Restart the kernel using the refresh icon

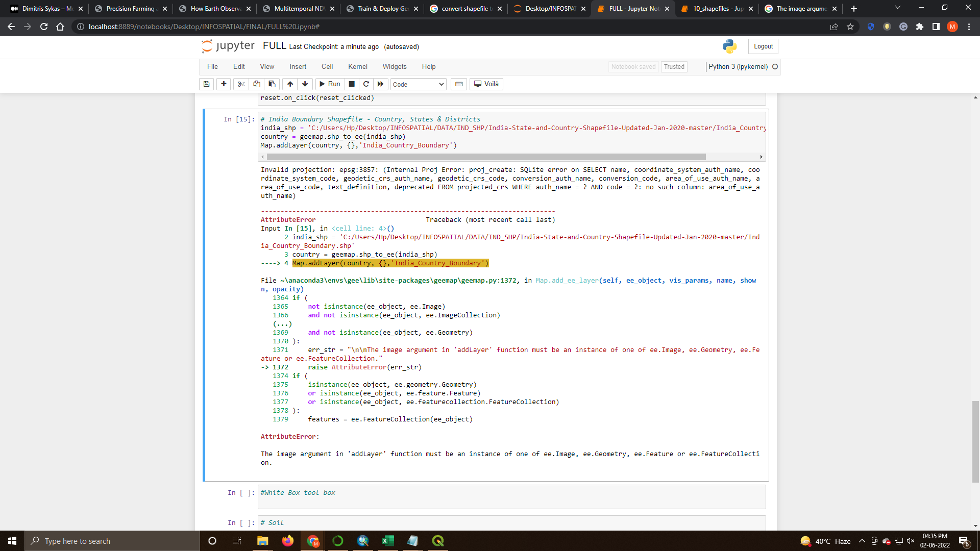tap(366, 84)
